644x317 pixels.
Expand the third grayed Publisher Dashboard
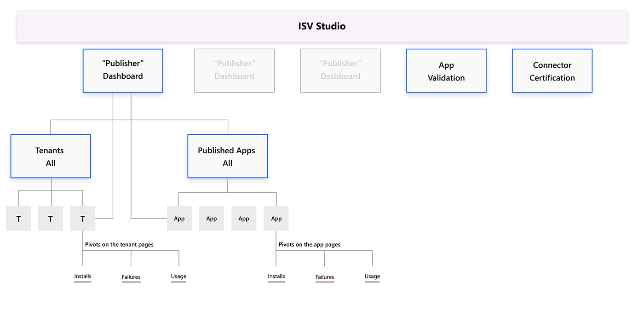pos(340,70)
